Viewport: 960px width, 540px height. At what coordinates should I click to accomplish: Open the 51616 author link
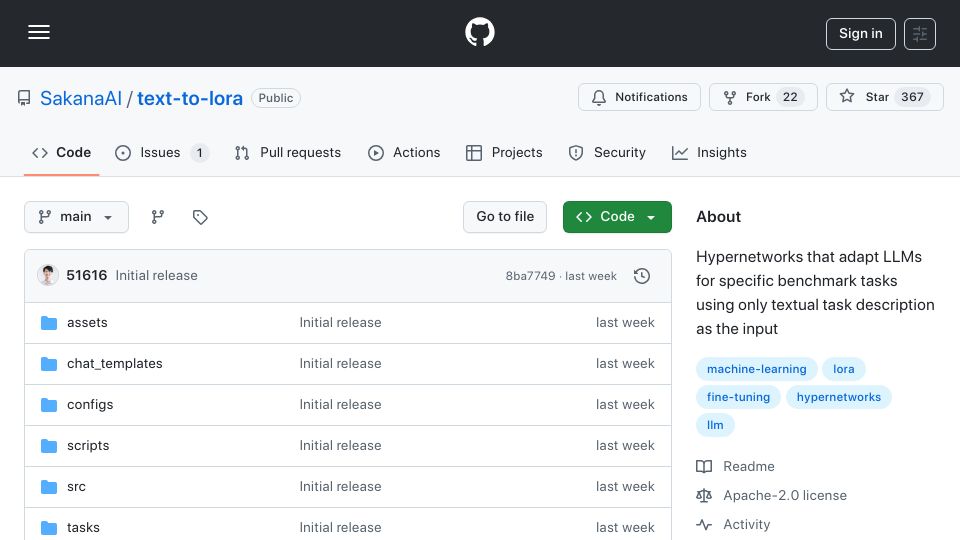click(86, 276)
